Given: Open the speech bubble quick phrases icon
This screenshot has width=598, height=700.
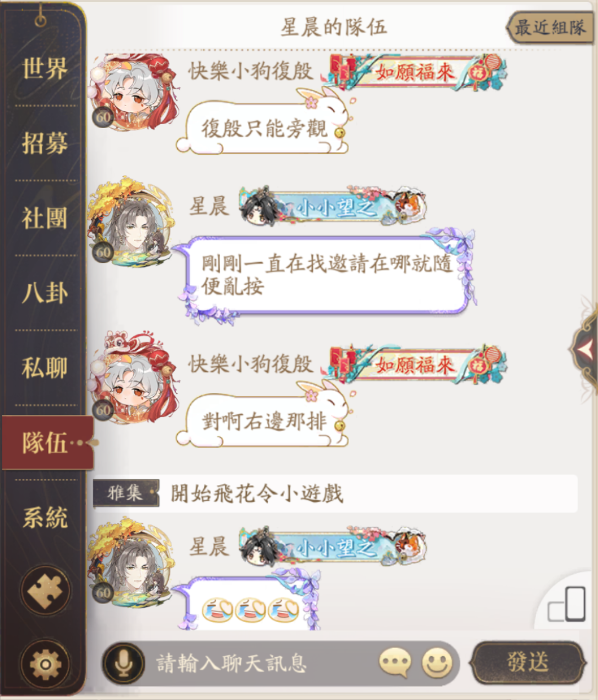Looking at the screenshot, I should pos(395,663).
